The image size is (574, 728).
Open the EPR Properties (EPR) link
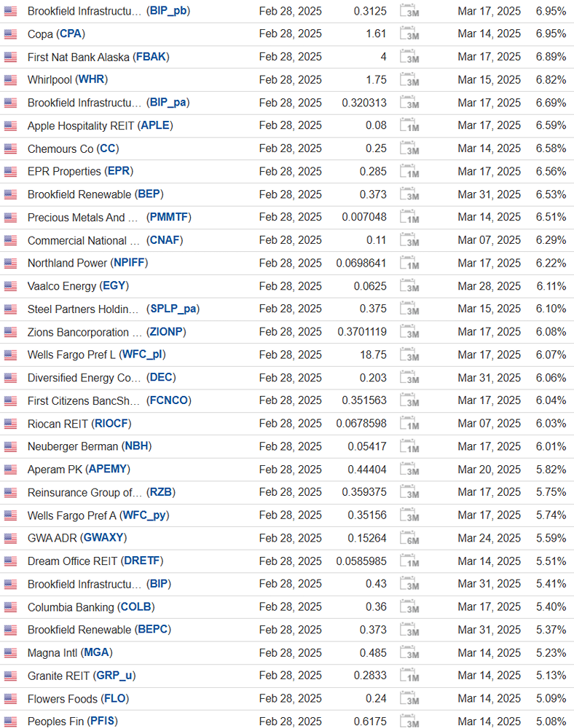80,171
